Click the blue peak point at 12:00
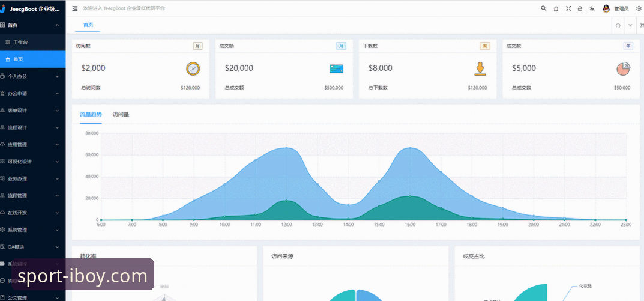Viewport: 644px width, 301px height. [x=286, y=148]
